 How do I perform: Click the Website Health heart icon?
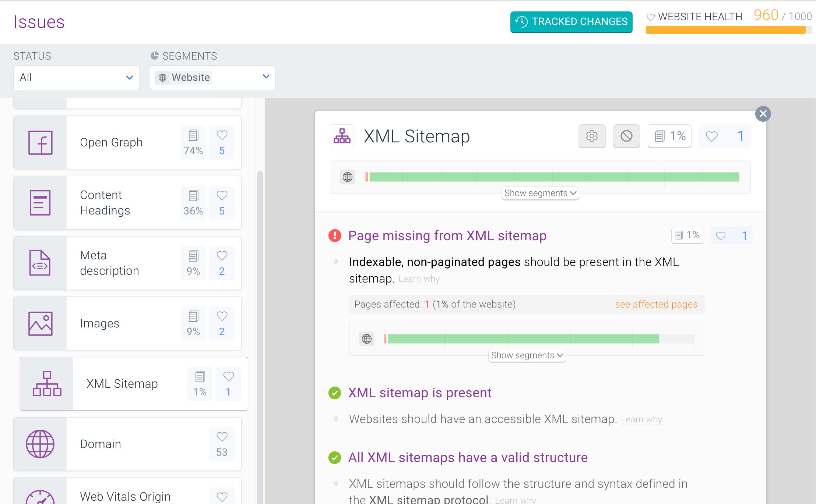[x=651, y=17]
